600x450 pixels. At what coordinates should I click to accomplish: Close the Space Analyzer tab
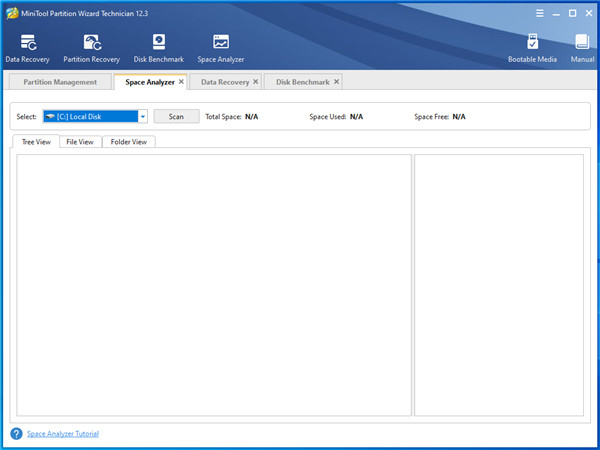181,82
